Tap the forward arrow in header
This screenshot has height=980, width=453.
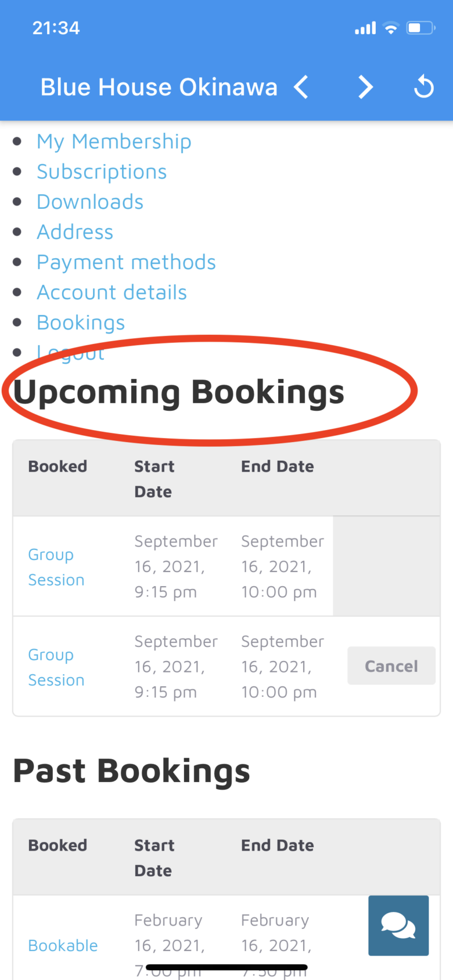pos(365,87)
